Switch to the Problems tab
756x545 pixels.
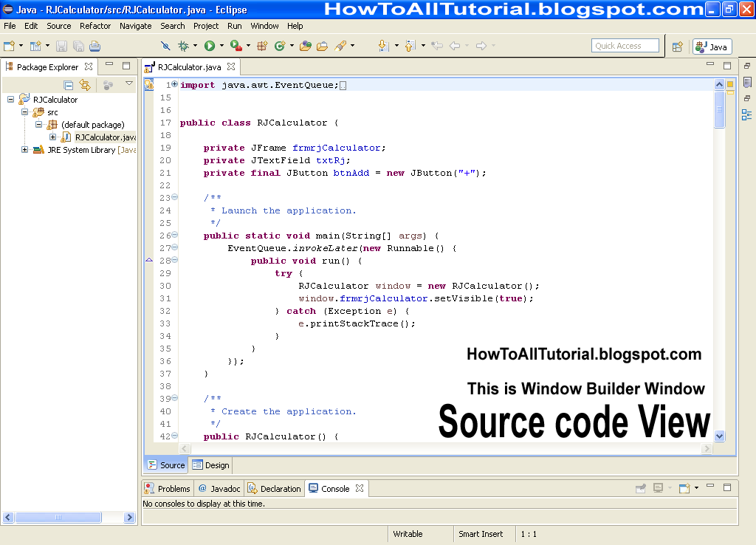click(168, 489)
